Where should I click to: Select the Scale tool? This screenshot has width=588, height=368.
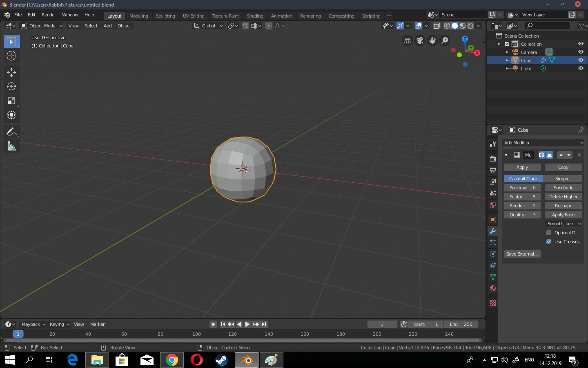(x=11, y=101)
